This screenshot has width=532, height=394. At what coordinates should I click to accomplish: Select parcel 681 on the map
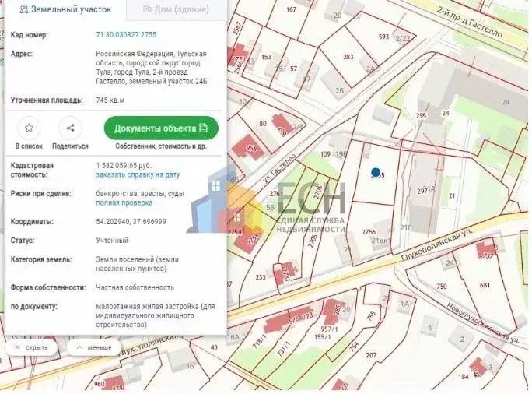coord(485,285)
